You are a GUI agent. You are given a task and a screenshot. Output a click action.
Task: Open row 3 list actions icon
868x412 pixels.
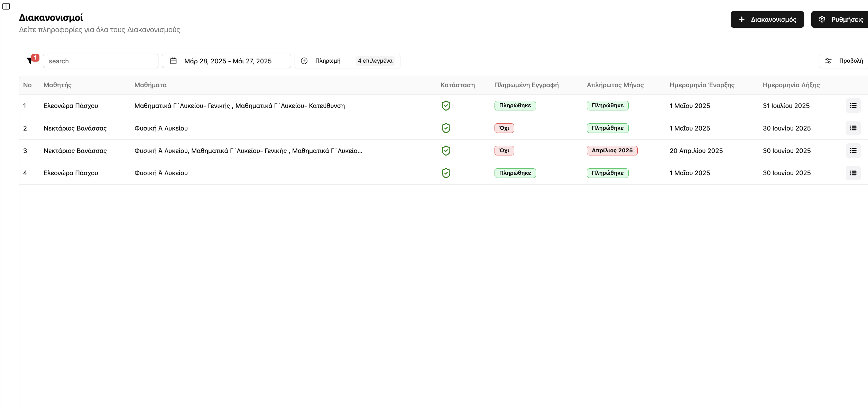click(853, 151)
